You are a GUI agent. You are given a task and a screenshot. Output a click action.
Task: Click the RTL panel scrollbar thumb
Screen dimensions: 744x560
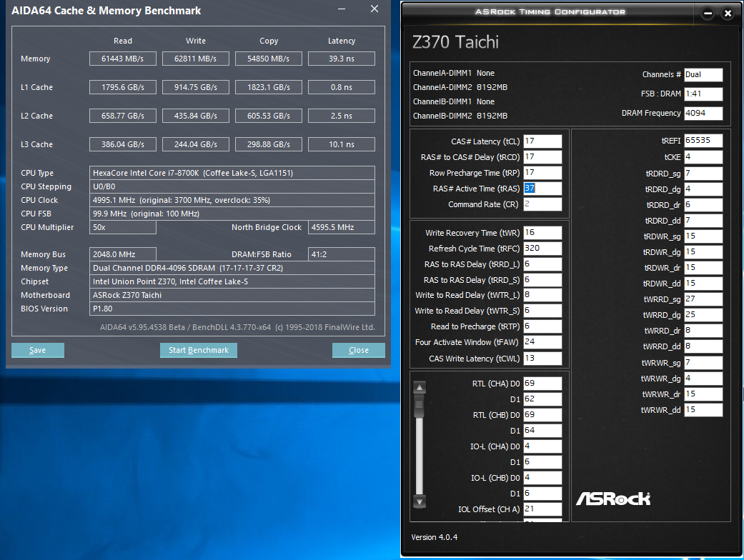[x=420, y=407]
